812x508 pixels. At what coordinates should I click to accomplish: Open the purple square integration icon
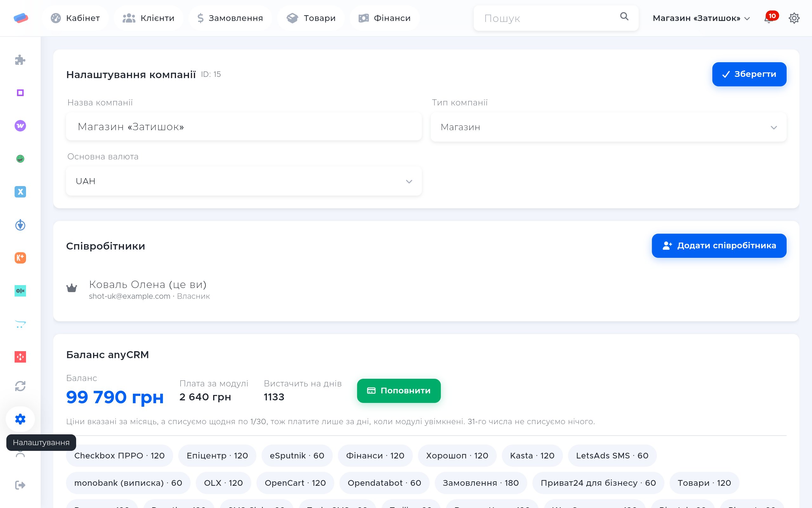point(20,93)
